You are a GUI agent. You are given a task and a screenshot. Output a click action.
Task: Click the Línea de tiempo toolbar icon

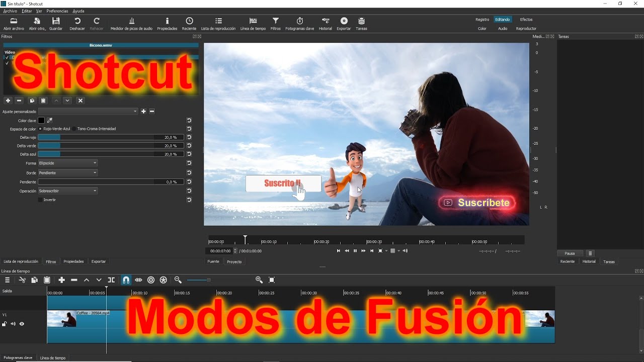(x=253, y=24)
